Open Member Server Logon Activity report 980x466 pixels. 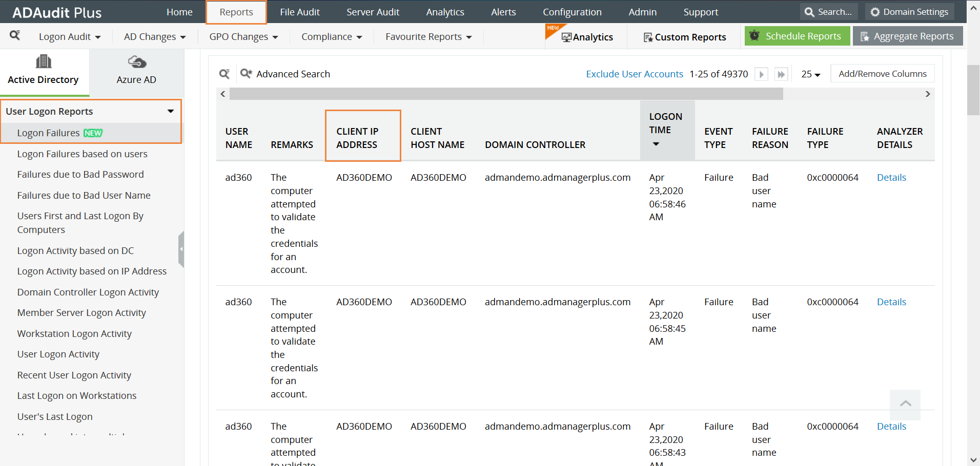coord(81,313)
